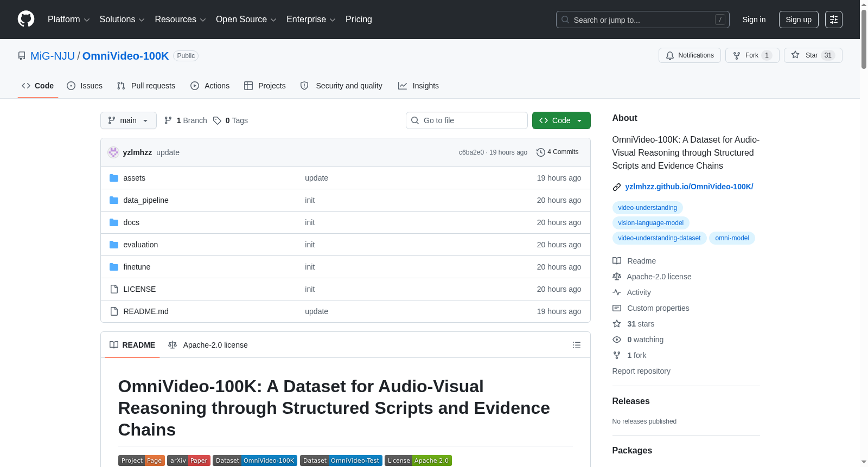Open the Projects tab
Screen dimensions: 868x467
tap(265, 86)
